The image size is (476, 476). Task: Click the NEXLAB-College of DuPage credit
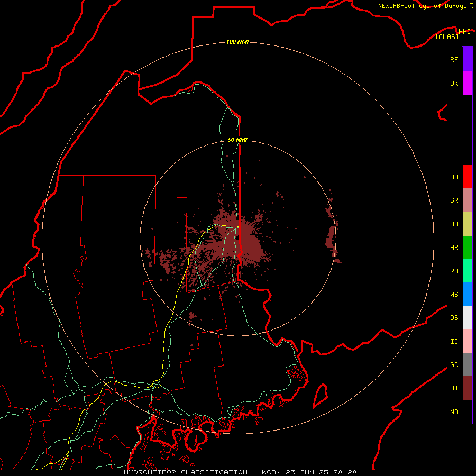(x=426, y=6)
